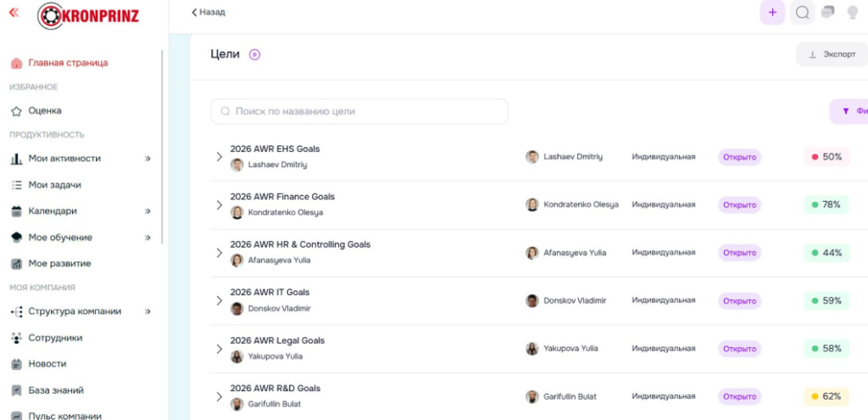Click the Открыто status badge for EHS Goals
The height and width of the screenshot is (420, 868).
point(739,157)
